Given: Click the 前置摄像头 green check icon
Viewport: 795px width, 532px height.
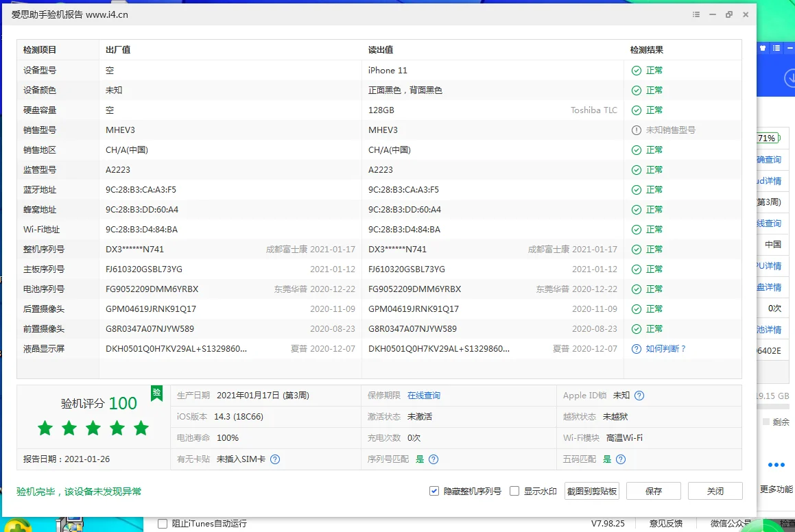Looking at the screenshot, I should click(637, 329).
